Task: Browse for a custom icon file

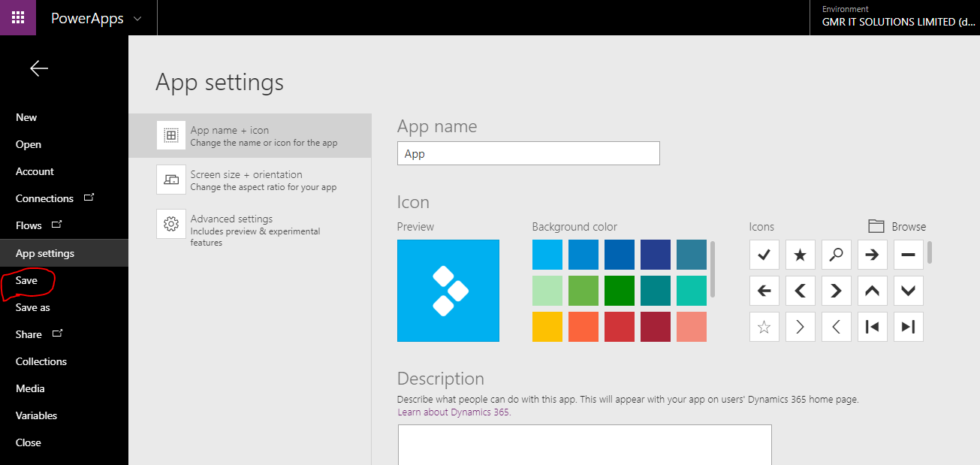Action: point(897,226)
